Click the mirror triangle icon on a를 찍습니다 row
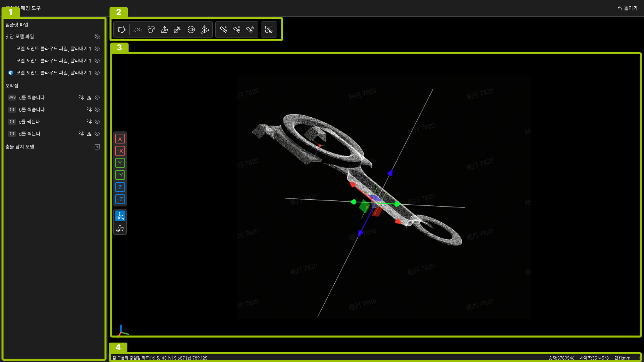644x362 pixels. click(89, 98)
